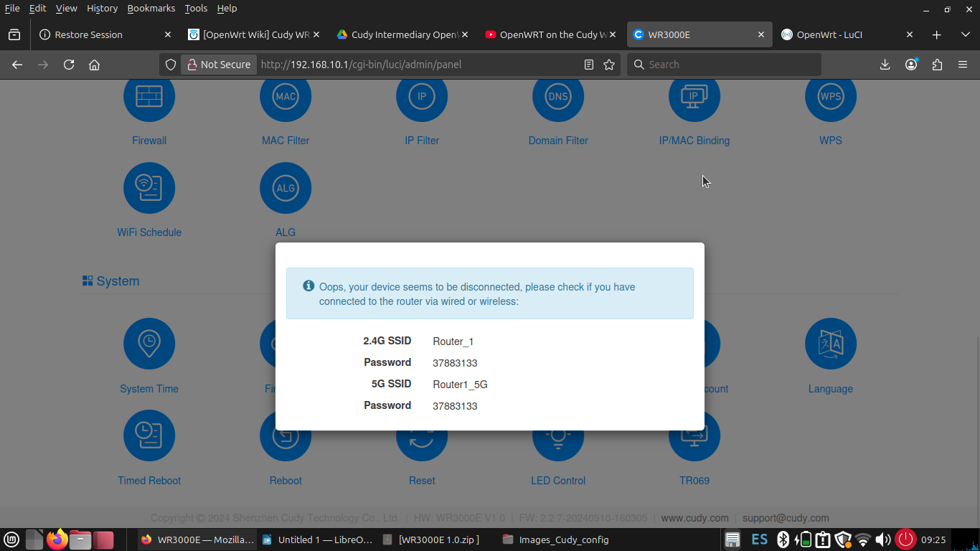Open the WiFi Schedule icon
This screenshot has width=980, height=551.
coord(149,188)
